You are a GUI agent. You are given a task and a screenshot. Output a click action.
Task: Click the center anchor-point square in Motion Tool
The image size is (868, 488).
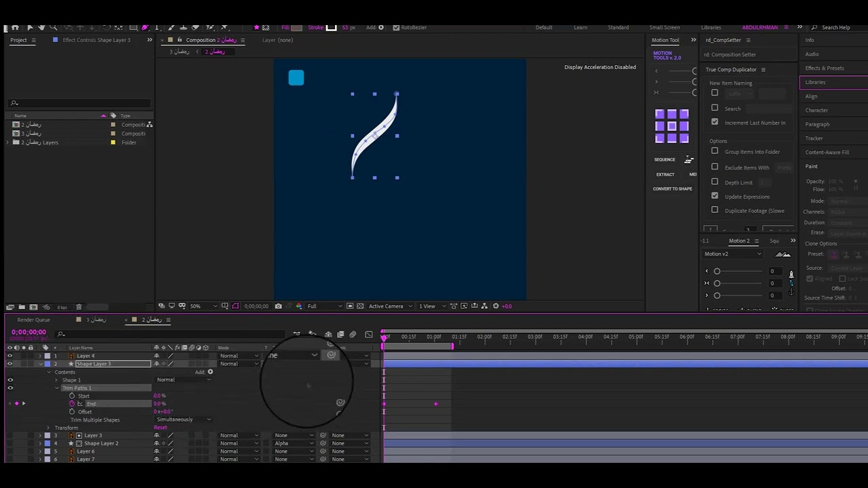(x=672, y=126)
